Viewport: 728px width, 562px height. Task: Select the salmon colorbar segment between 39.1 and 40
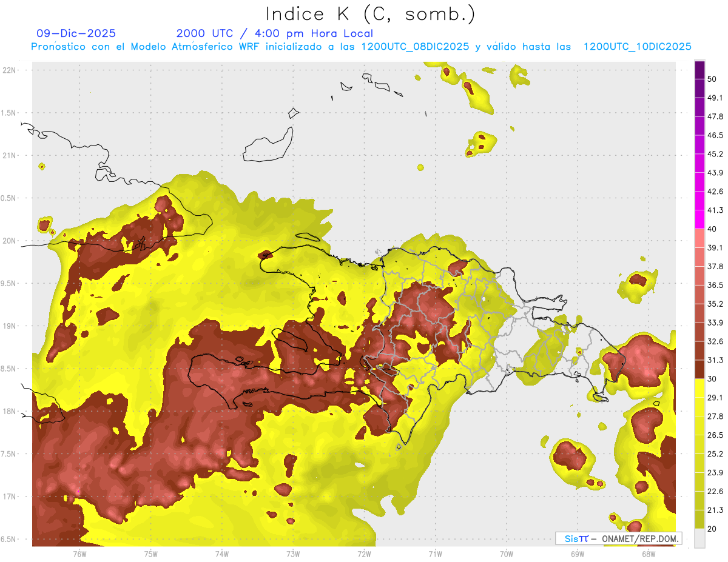click(699, 238)
